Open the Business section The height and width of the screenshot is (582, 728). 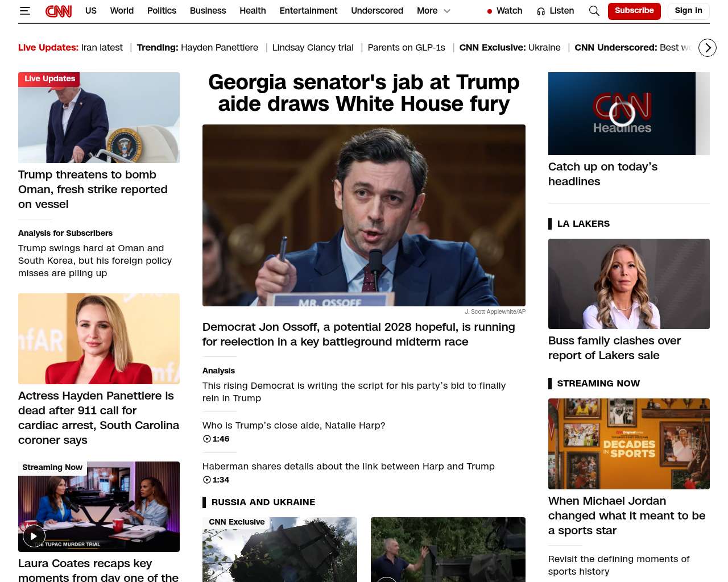click(208, 11)
